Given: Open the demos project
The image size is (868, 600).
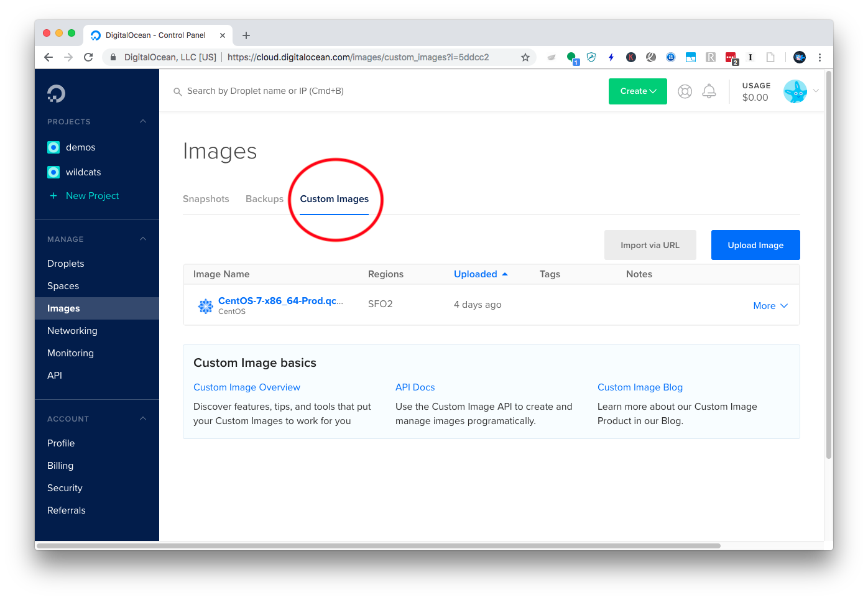Looking at the screenshot, I should coord(80,147).
